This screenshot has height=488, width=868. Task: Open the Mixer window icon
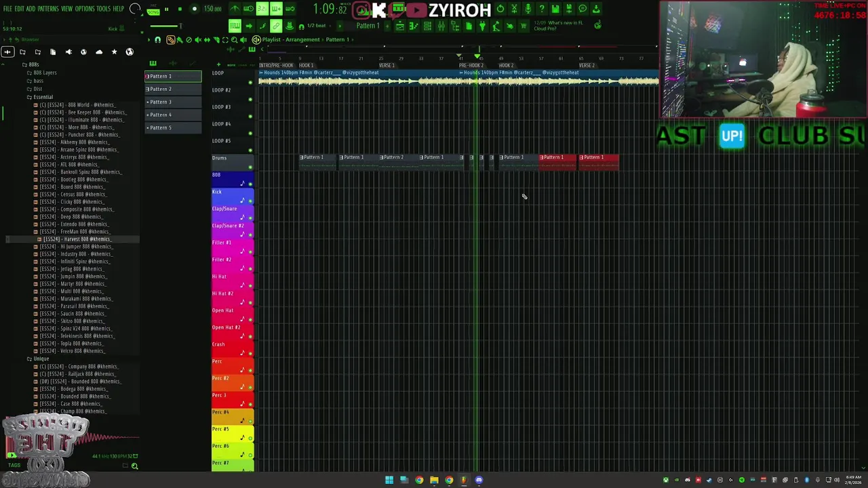[x=441, y=26]
